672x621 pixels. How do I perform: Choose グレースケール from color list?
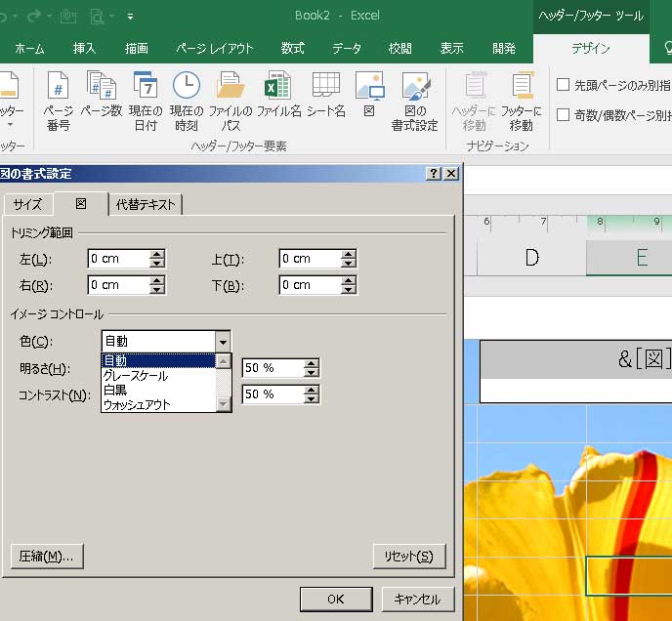[136, 376]
